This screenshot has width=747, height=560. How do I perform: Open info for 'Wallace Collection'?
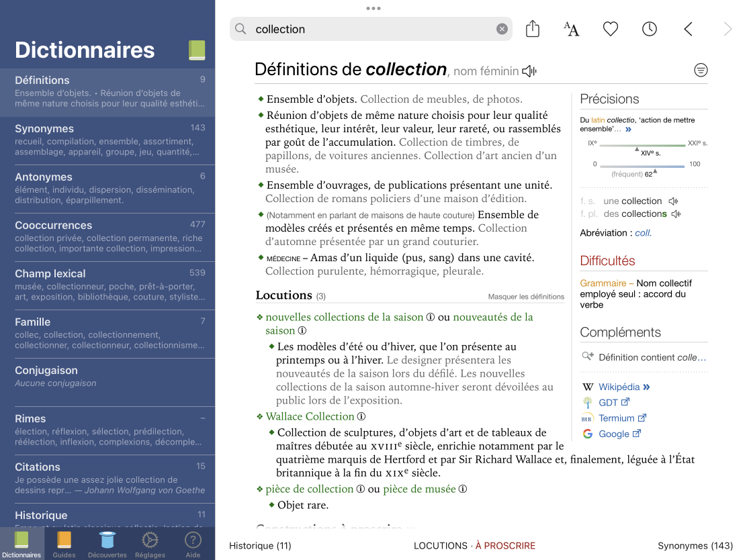(361, 417)
